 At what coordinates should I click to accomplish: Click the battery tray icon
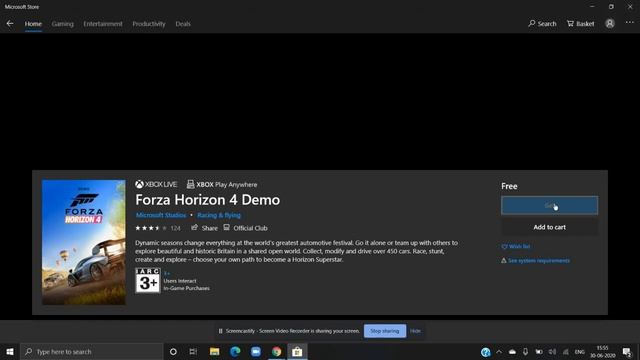[539, 352]
